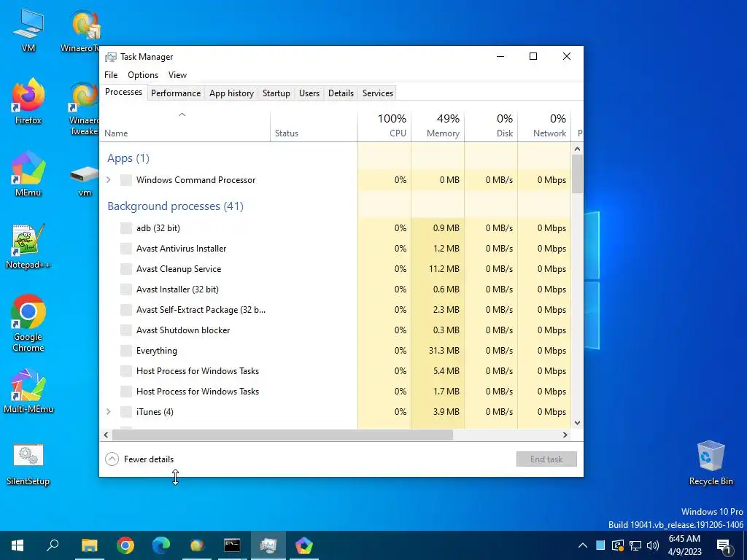This screenshot has height=560, width=747.
Task: Open the network icon in system tray
Action: pos(635,545)
